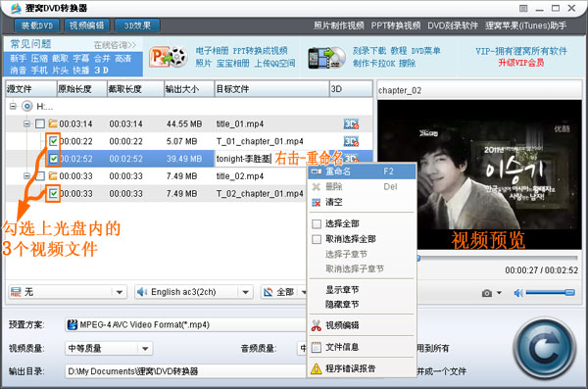
Task: Open the 狸窝苹果(iTunes)助手 link
Action: pos(525,25)
